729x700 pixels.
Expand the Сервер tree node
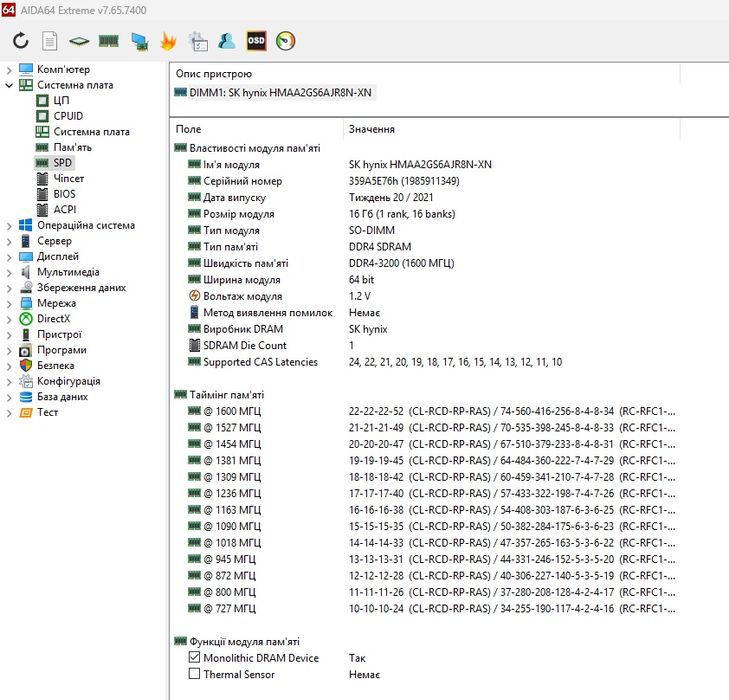[x=9, y=242]
